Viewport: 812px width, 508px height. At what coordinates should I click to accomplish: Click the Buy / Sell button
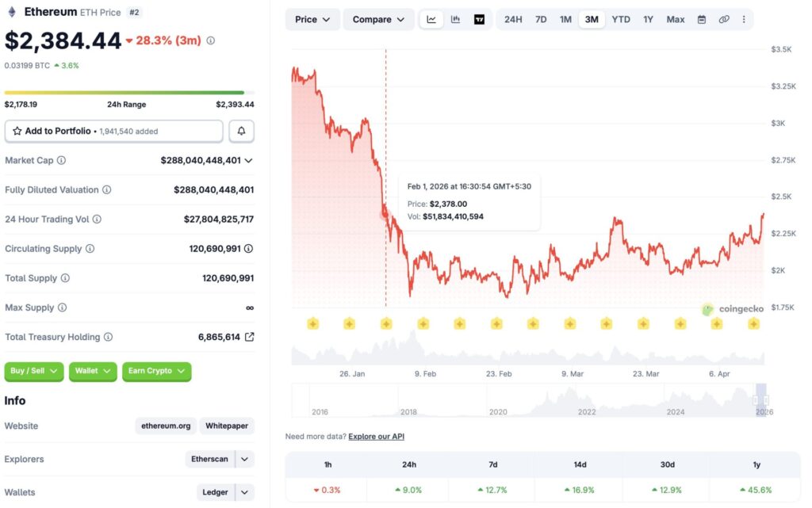coord(33,371)
